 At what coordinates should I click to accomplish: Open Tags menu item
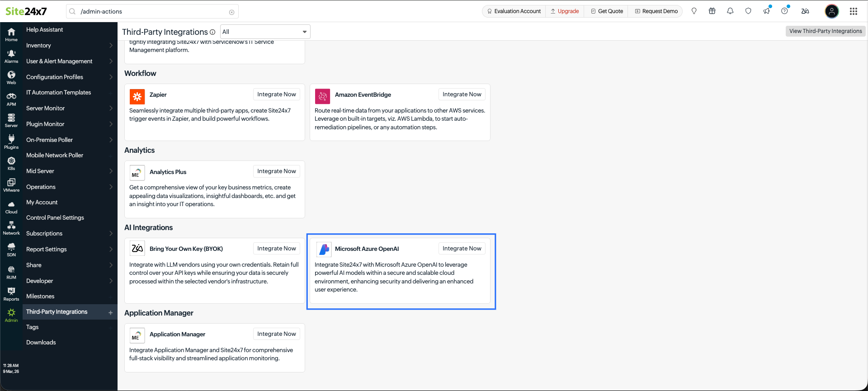[x=70, y=327]
